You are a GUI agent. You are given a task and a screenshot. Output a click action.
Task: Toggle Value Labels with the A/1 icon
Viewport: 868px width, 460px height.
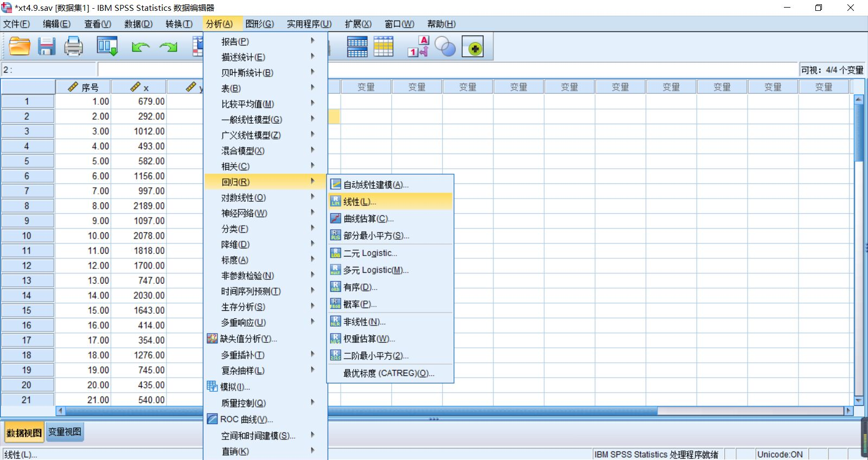(x=418, y=47)
